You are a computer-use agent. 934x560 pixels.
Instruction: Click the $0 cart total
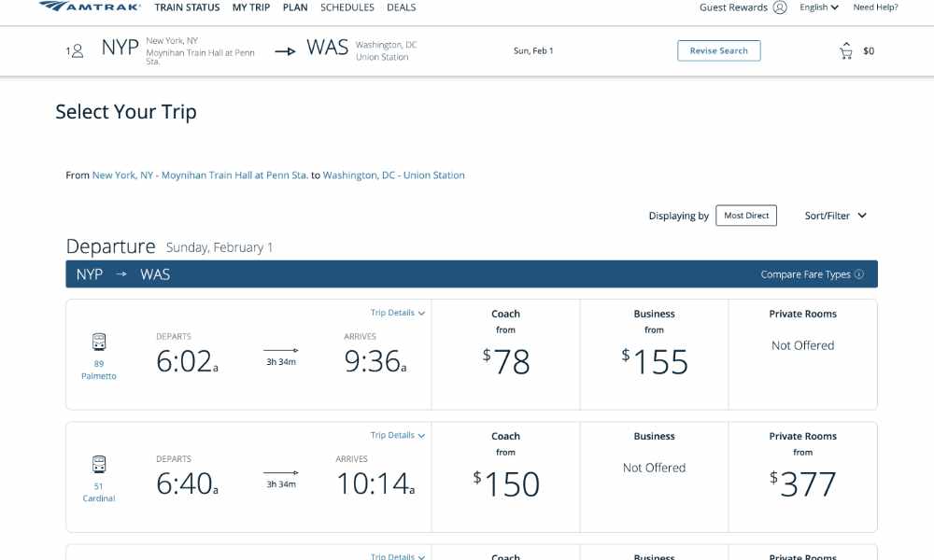point(869,51)
